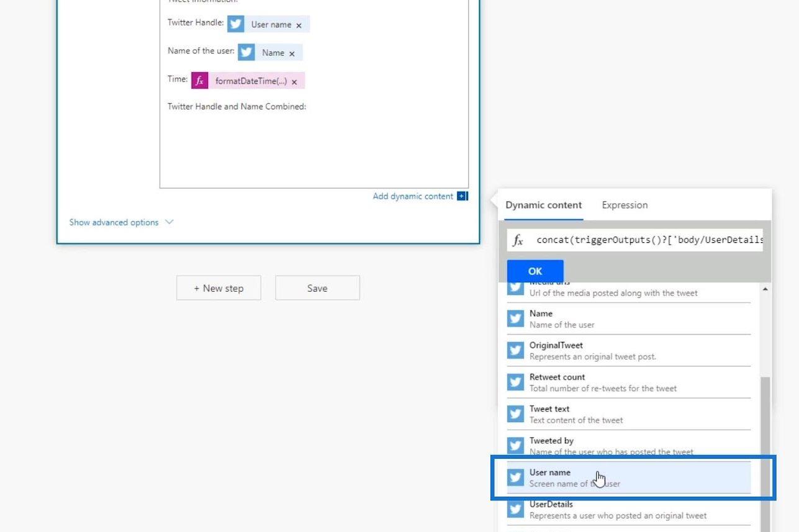Viewport: 799px width, 532px height.
Task: Switch to the Dynamic content tab
Action: coord(543,205)
